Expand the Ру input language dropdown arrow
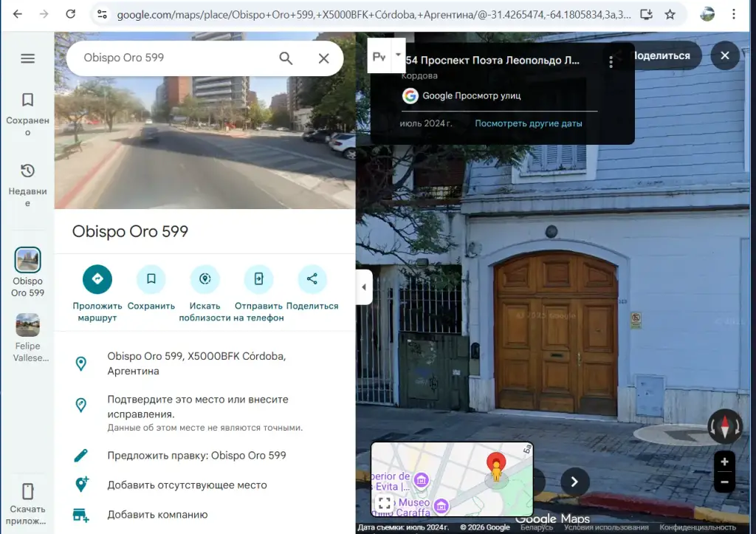756x534 pixels. (x=398, y=55)
